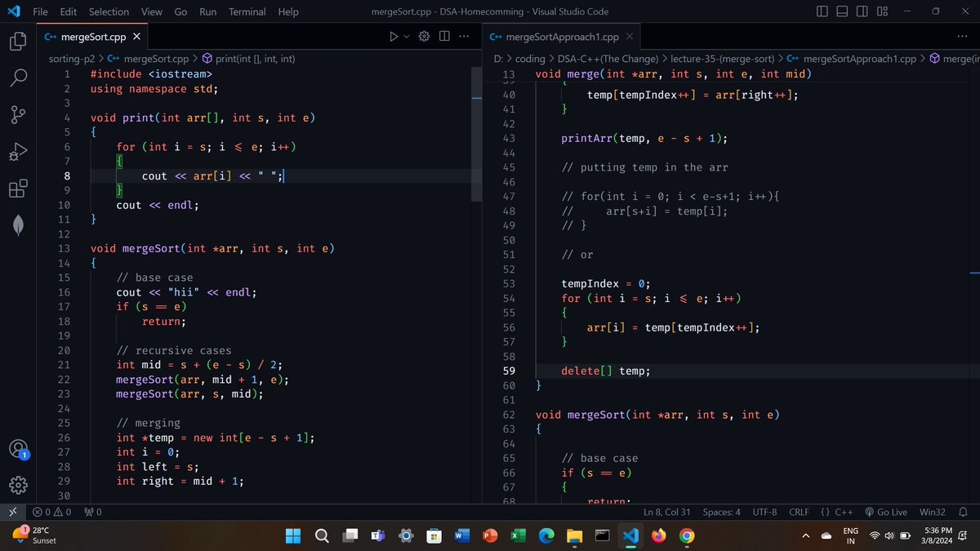
Task: Open the Edit menu
Action: pos(69,12)
